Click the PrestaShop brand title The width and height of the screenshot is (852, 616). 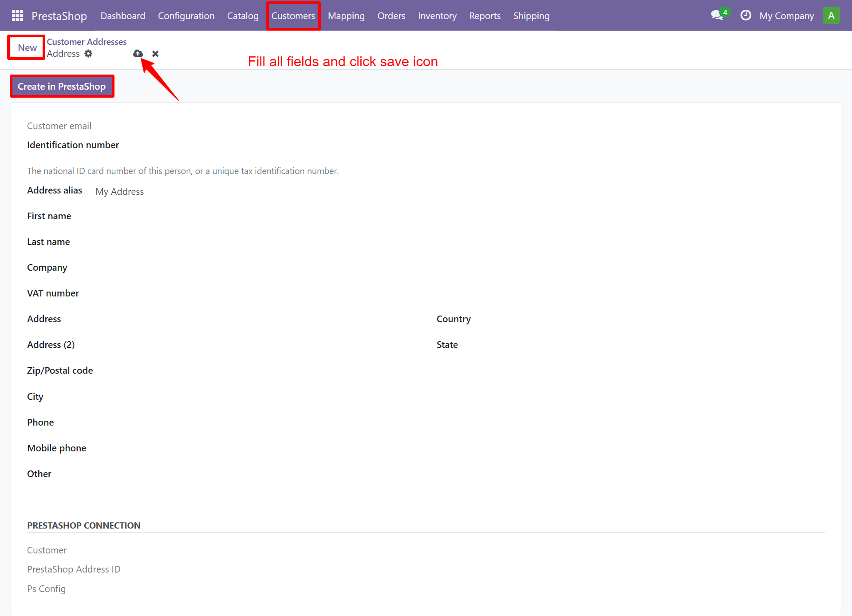click(x=59, y=16)
